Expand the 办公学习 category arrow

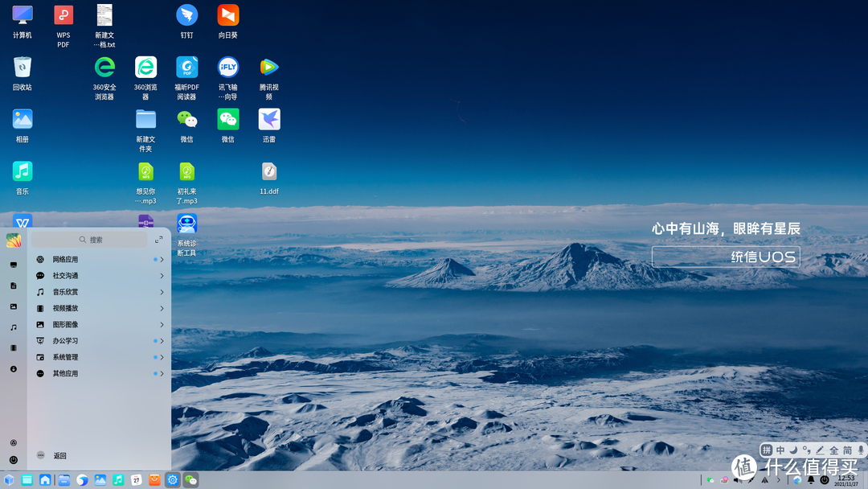(162, 341)
